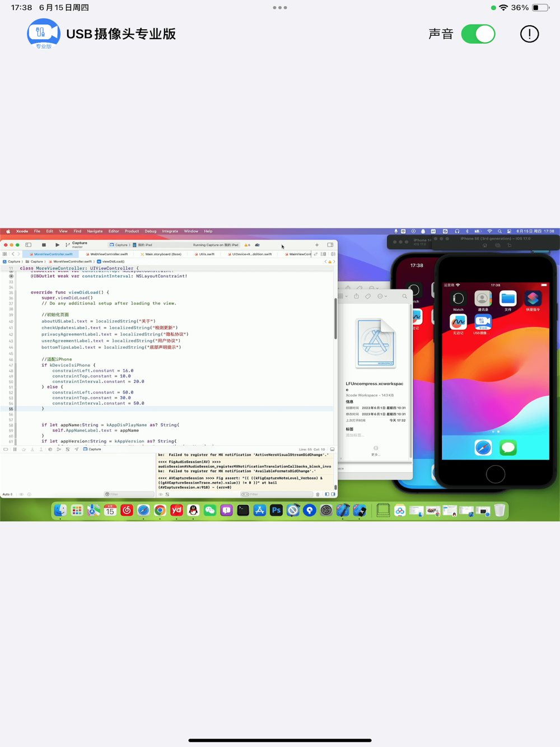This screenshot has width=560, height=747.
Task: Open the Product menu in Xcode
Action: (x=132, y=231)
